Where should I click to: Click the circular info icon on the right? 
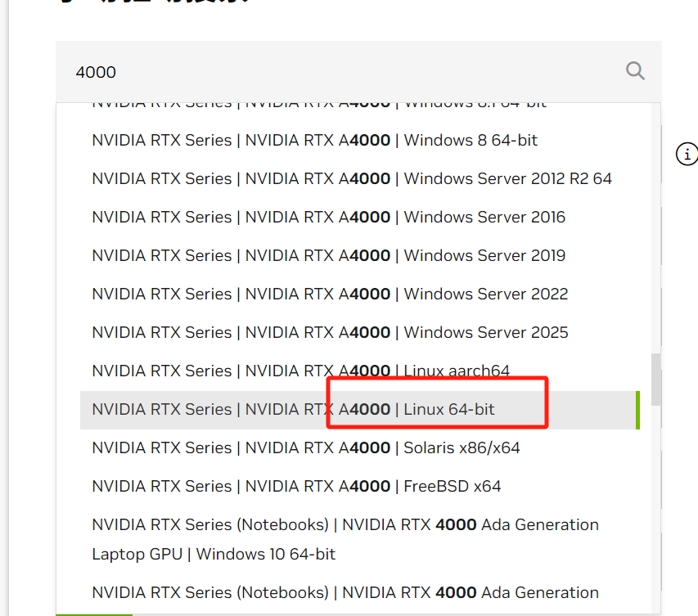click(687, 154)
